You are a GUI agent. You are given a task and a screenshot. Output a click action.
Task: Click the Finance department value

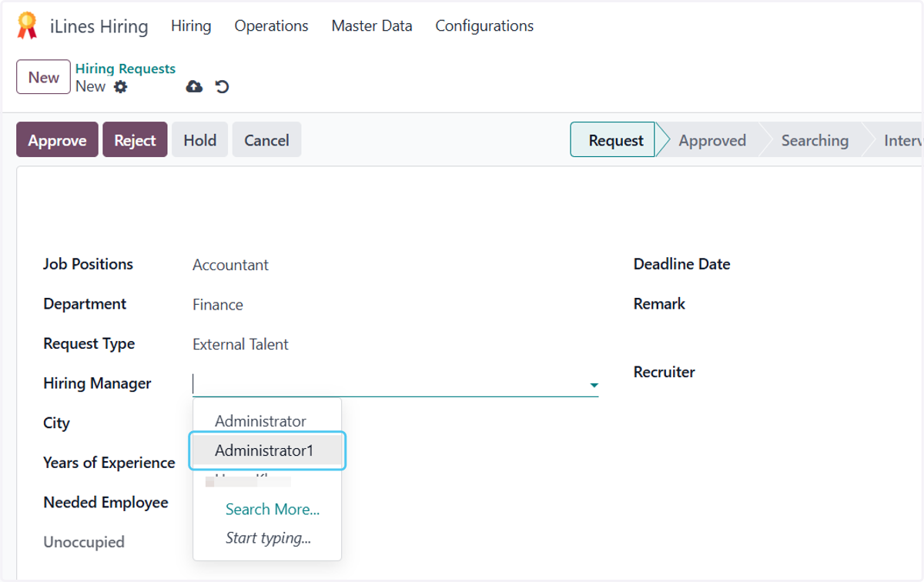[218, 305]
